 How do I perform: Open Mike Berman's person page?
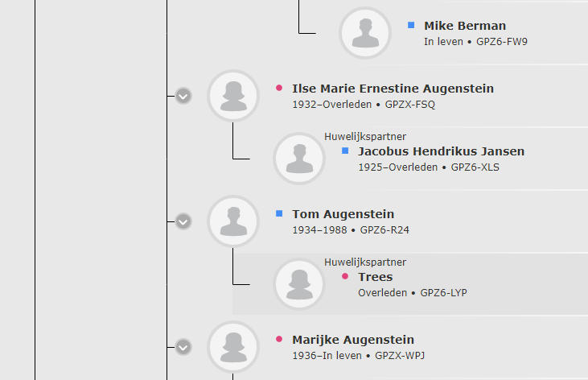pyautogui.click(x=465, y=26)
